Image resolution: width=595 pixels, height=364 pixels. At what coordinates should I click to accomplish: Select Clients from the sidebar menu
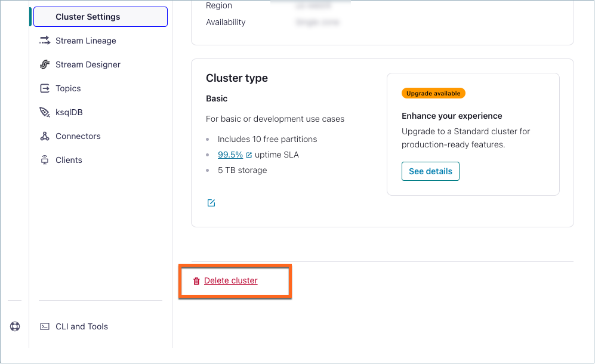[68, 159]
